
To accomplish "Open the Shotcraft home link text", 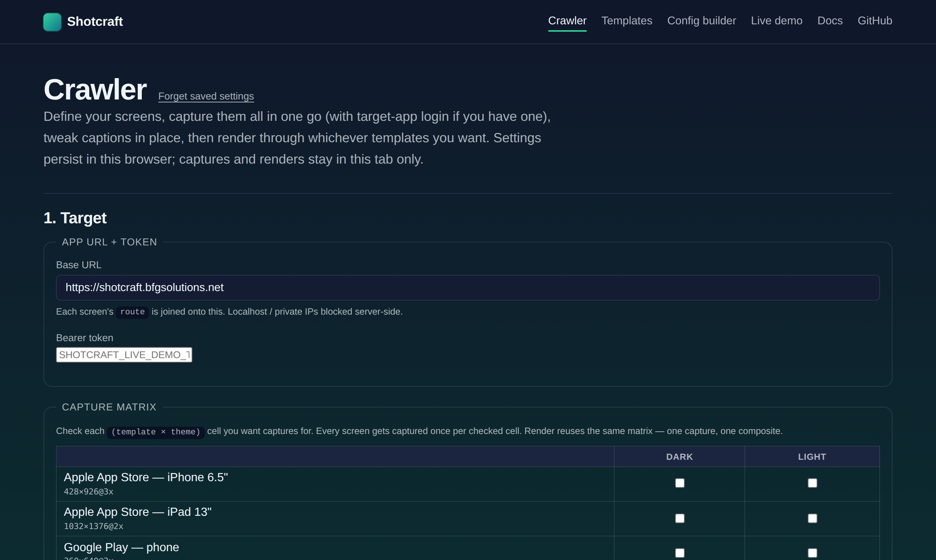I will pyautogui.click(x=95, y=21).
